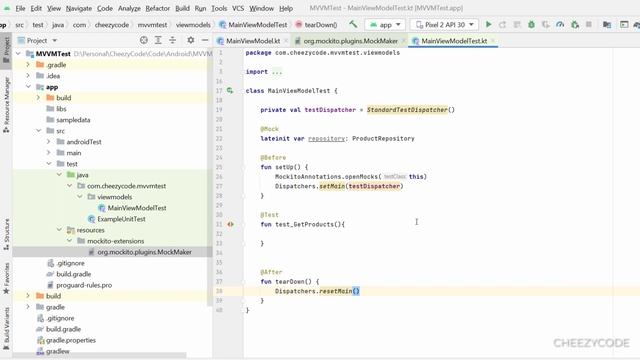Image resolution: width=640 pixels, height=360 pixels.
Task: Open the Build menu
Action: (x=182, y=8)
